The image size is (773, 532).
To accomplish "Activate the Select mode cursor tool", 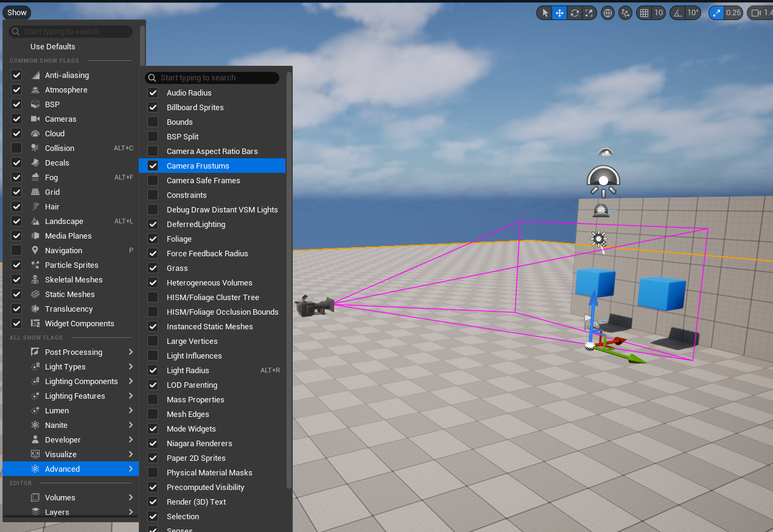I will (x=545, y=13).
